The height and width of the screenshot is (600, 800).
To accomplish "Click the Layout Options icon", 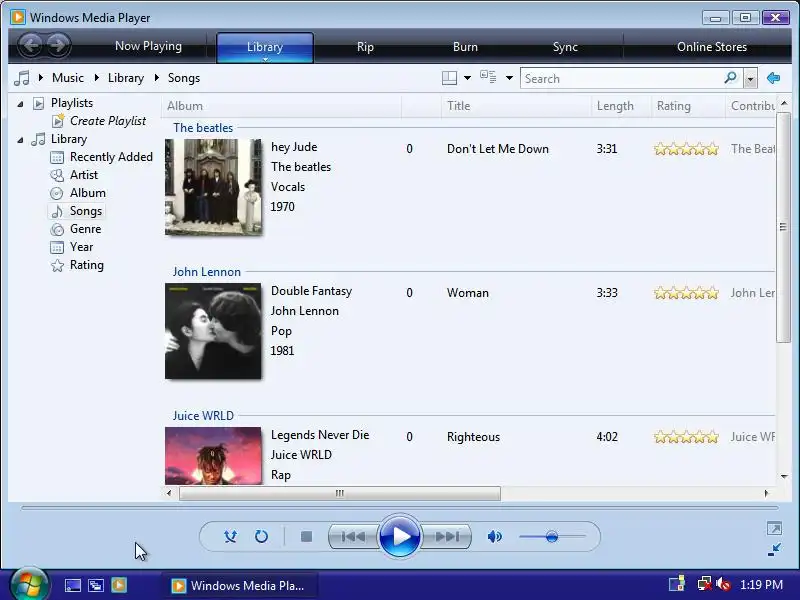I will [449, 78].
